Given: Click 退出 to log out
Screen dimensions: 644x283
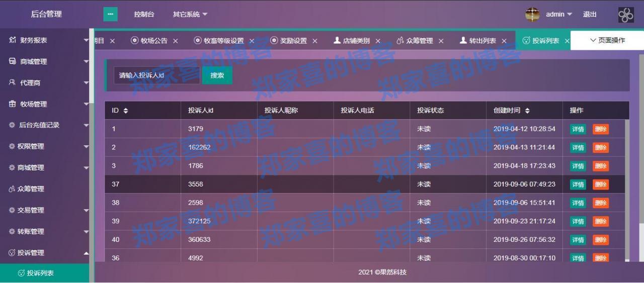Looking at the screenshot, I should pos(590,15).
